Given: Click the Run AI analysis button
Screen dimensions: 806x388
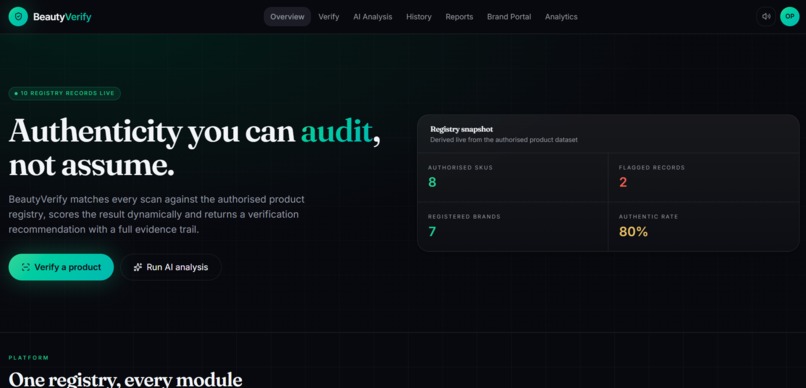Looking at the screenshot, I should 171,267.
